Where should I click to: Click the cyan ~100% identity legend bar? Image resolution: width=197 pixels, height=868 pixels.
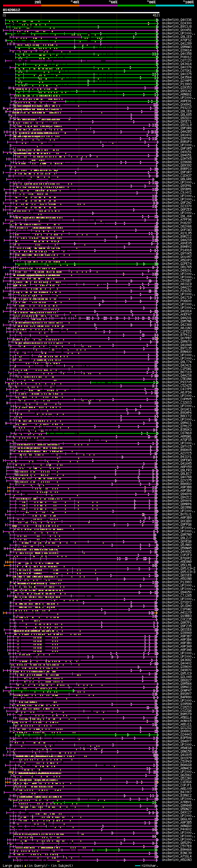tap(175, 6)
